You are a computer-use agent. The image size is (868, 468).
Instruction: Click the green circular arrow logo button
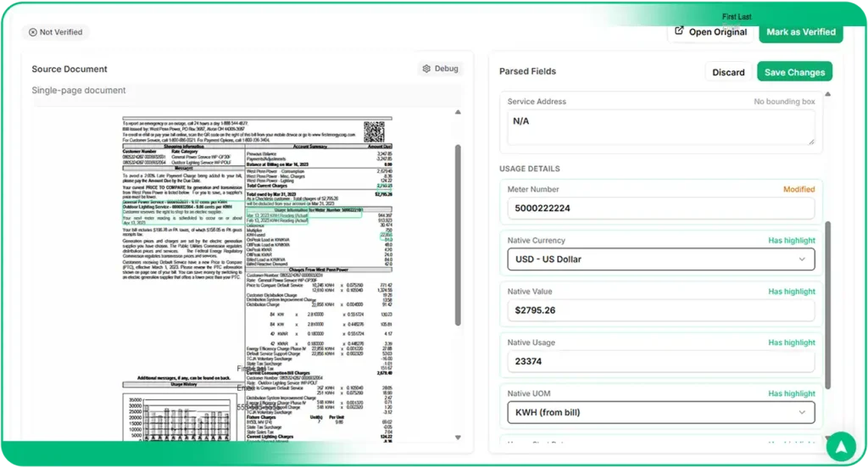(x=840, y=444)
